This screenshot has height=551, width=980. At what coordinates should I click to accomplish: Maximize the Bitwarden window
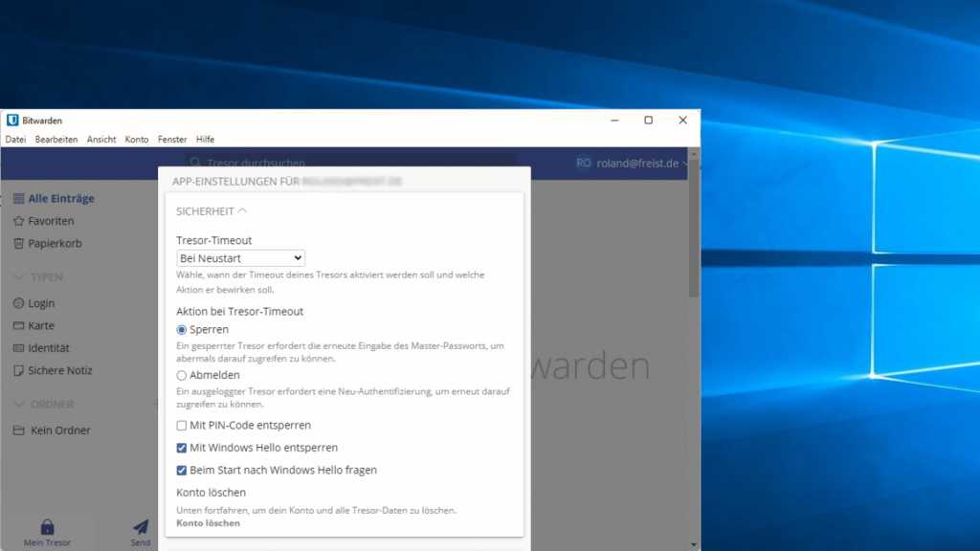point(649,120)
